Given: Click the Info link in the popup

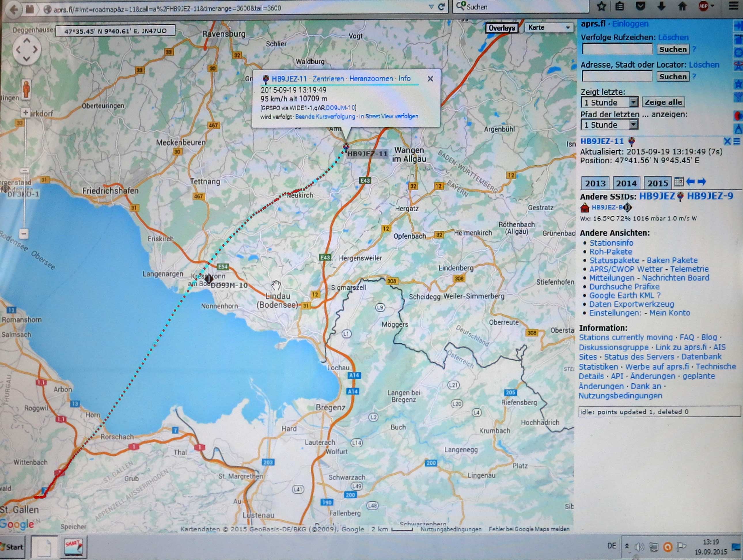Looking at the screenshot, I should 404,78.
